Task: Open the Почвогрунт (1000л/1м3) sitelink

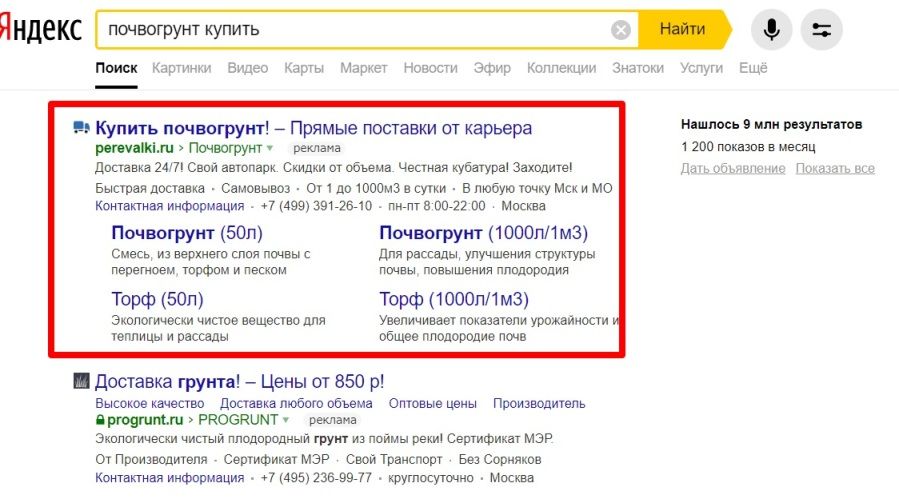Action: click(483, 233)
